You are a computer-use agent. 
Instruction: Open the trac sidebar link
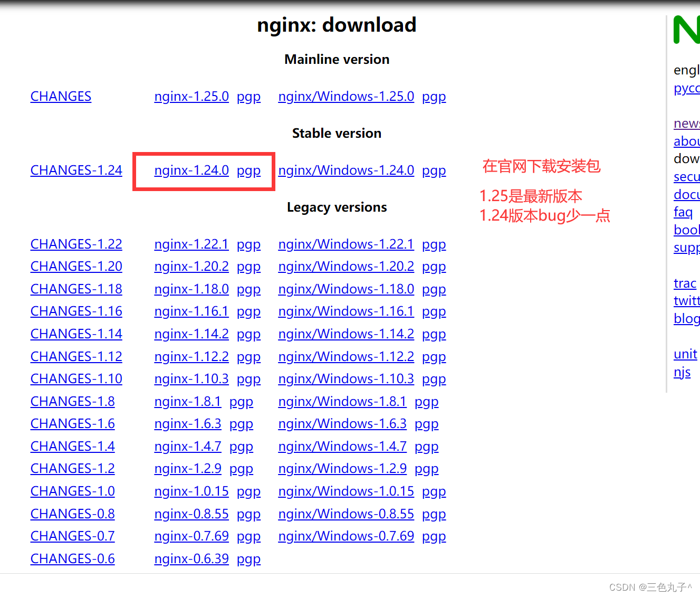[x=685, y=283]
